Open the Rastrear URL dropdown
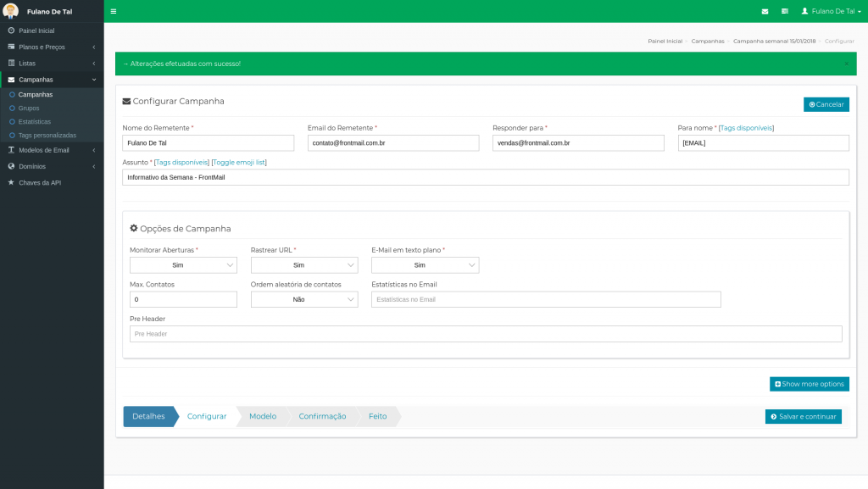This screenshot has width=868, height=489. point(304,265)
